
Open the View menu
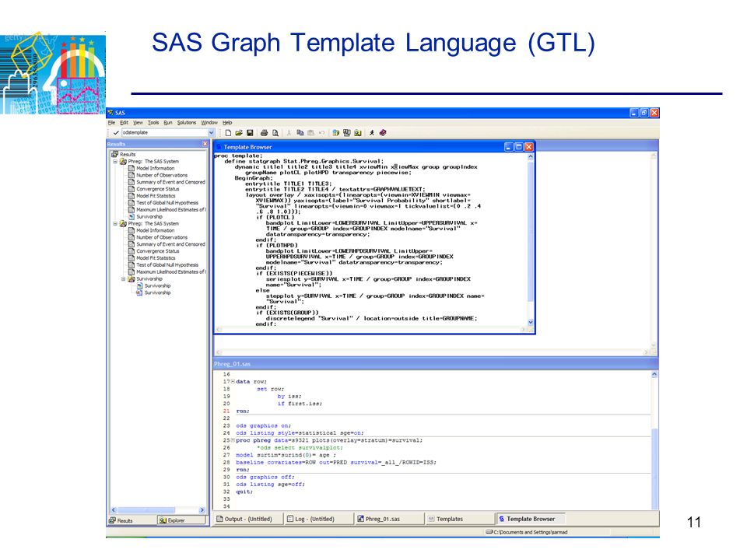138,122
